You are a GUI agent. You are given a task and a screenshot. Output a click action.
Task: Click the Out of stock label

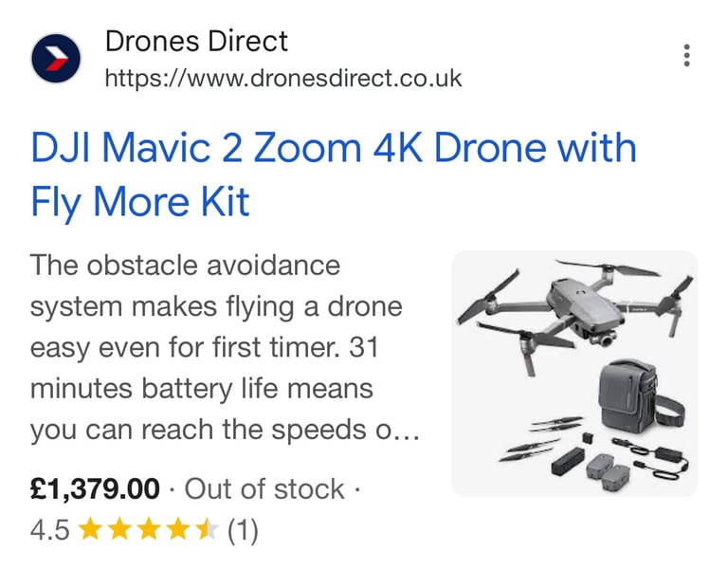pyautogui.click(x=264, y=488)
